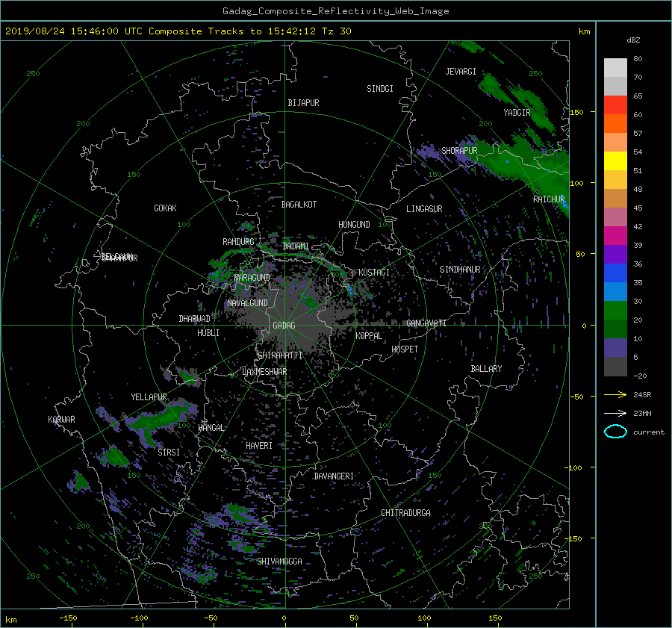
Task: Click the SHIRAHATTI city label
Action: 280,355
